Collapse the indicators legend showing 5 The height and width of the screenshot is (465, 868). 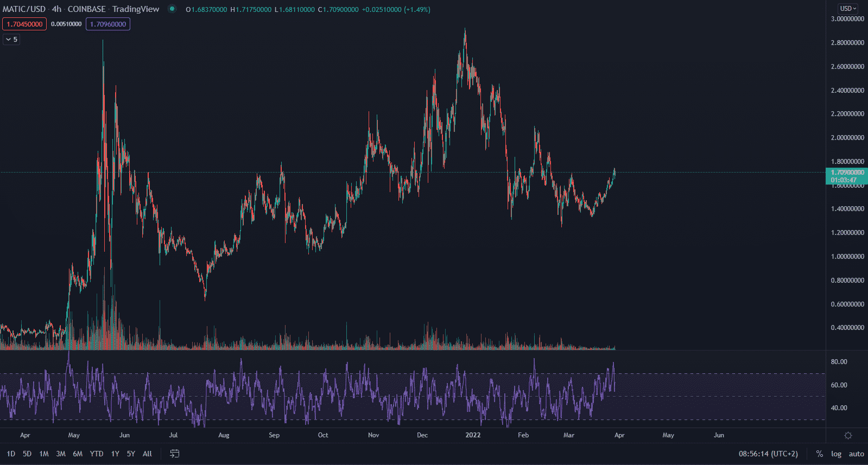(11, 39)
